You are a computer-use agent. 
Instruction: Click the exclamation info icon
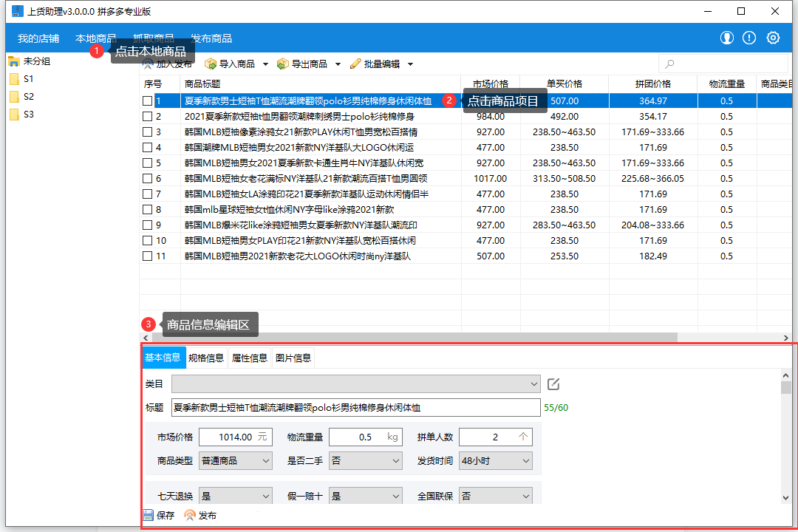pyautogui.click(x=749, y=38)
